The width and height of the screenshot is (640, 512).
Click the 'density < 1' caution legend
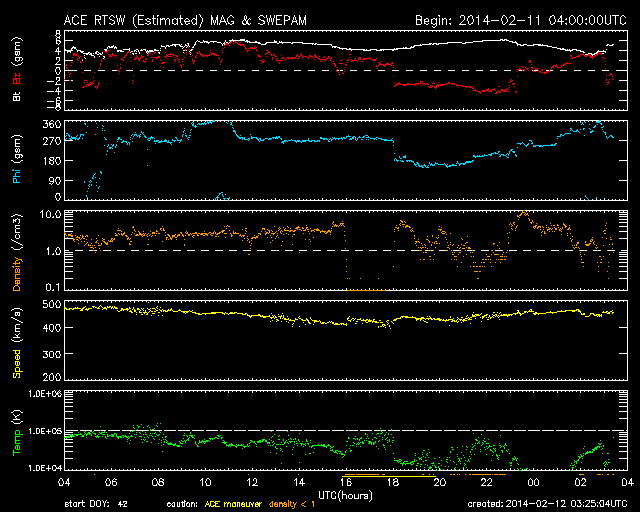click(x=292, y=504)
